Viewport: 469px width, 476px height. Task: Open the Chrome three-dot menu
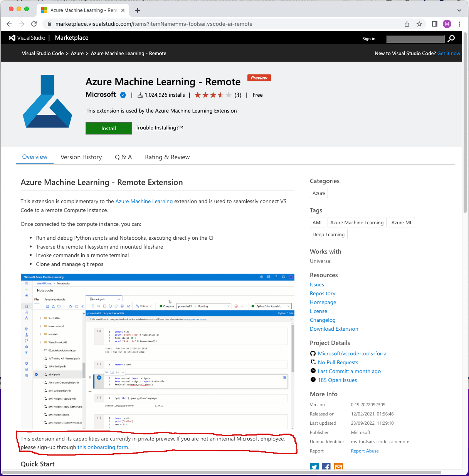click(459, 24)
